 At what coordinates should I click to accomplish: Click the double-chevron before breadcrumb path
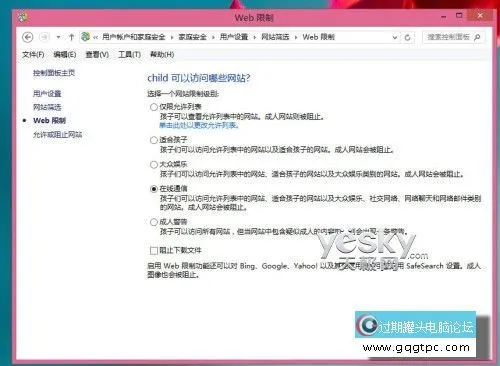[x=96, y=37]
